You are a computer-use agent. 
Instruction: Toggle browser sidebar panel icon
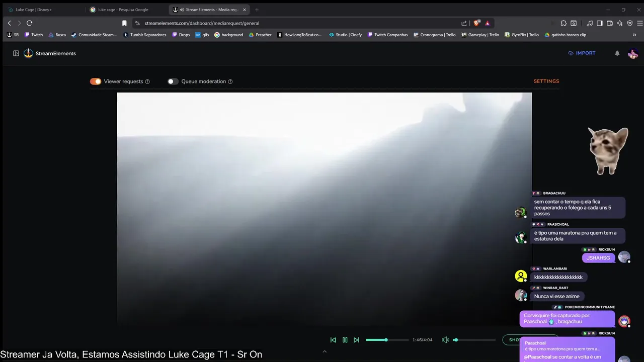[600, 23]
